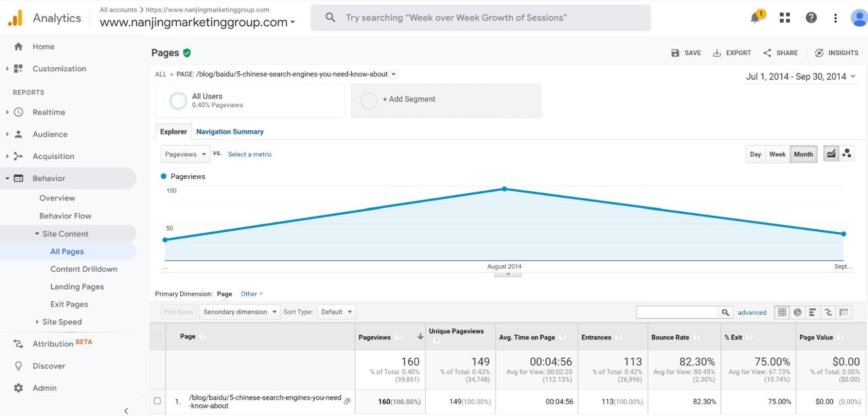
Task: Open the Sort Type Default dropdown
Action: pyautogui.click(x=336, y=312)
